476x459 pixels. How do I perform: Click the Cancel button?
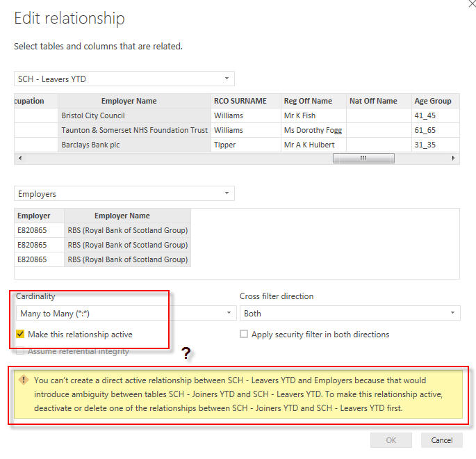click(x=442, y=440)
